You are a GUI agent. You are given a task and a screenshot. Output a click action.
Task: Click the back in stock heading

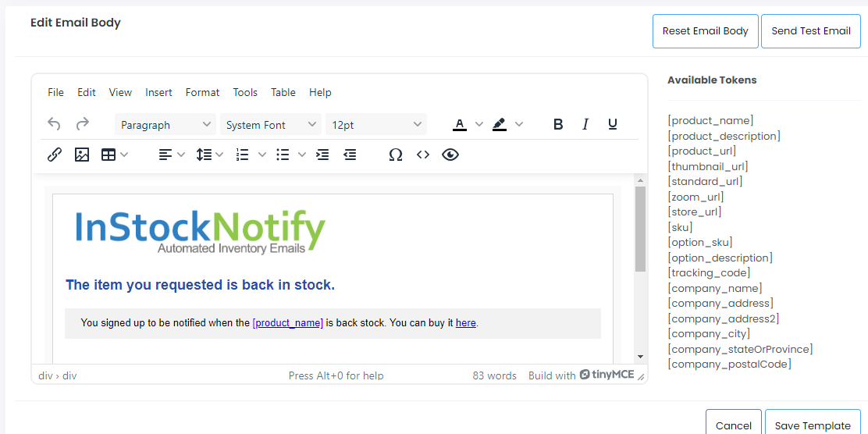tap(200, 285)
